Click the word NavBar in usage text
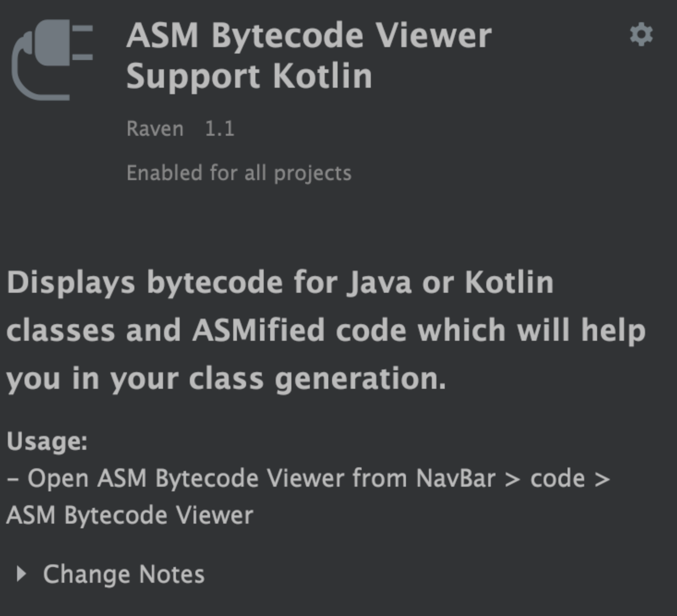 point(455,478)
